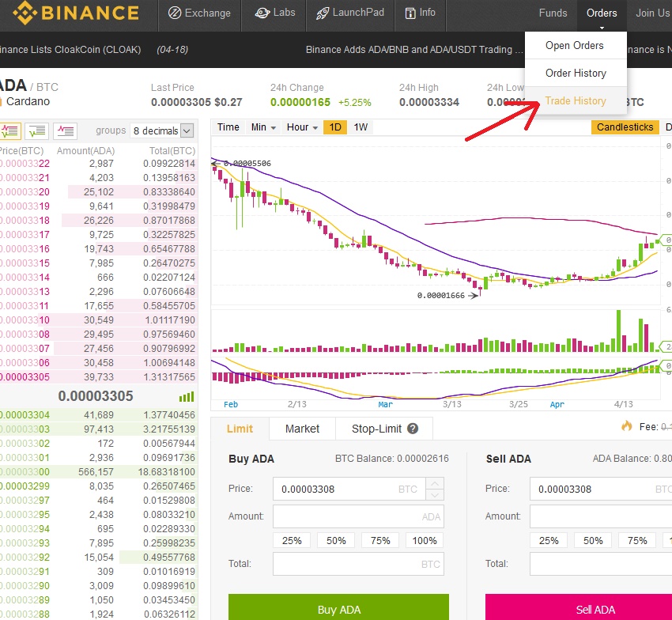Open the groups 8 decimals dropdown

click(162, 130)
